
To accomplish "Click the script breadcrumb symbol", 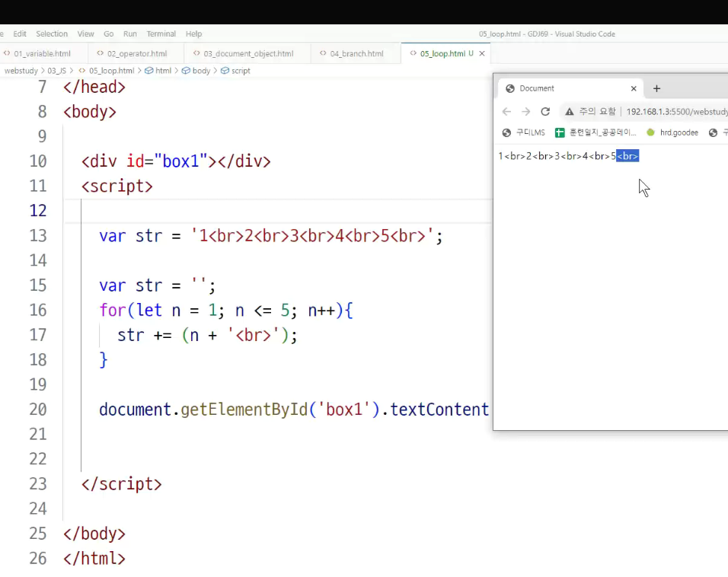I will [241, 71].
